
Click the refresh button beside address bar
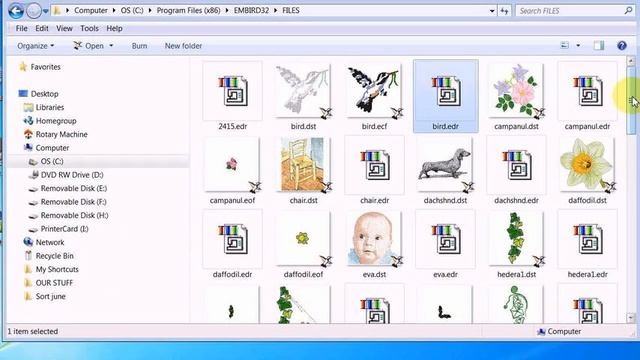504,11
